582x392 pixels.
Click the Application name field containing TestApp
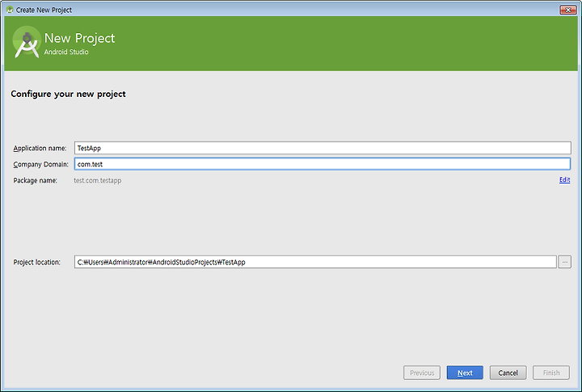tap(323, 148)
